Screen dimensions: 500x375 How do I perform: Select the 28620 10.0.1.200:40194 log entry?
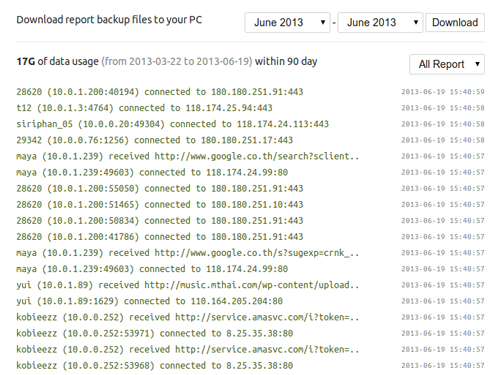coord(160,92)
